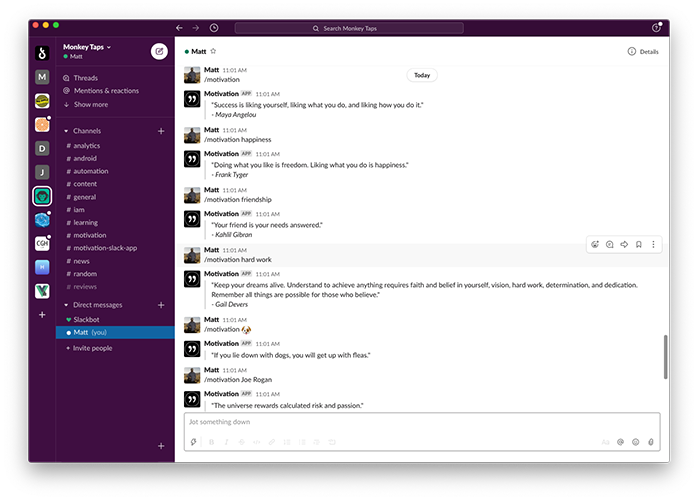Click Motivation app name on Maya Angelou quote
The height and width of the screenshot is (500, 698).
tap(221, 94)
